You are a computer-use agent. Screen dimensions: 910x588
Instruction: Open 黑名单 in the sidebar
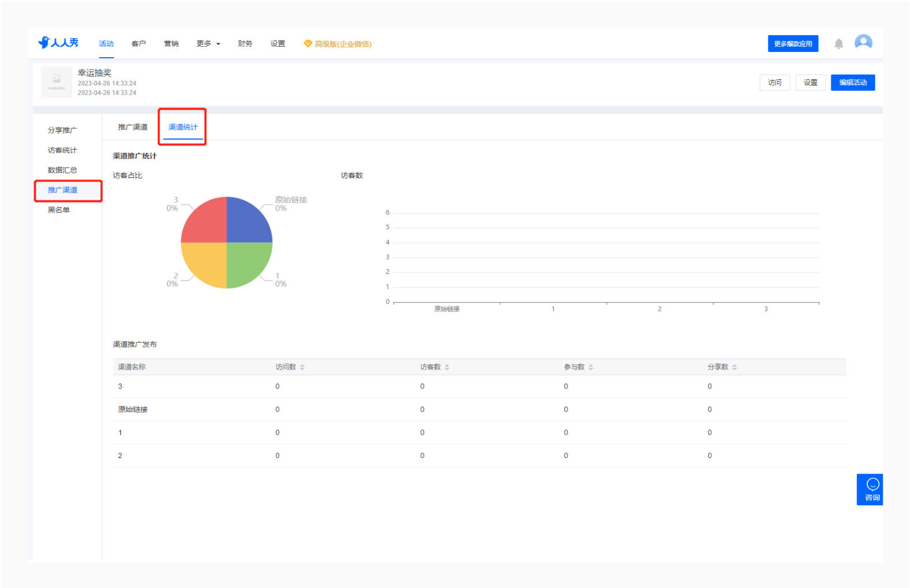(x=59, y=210)
